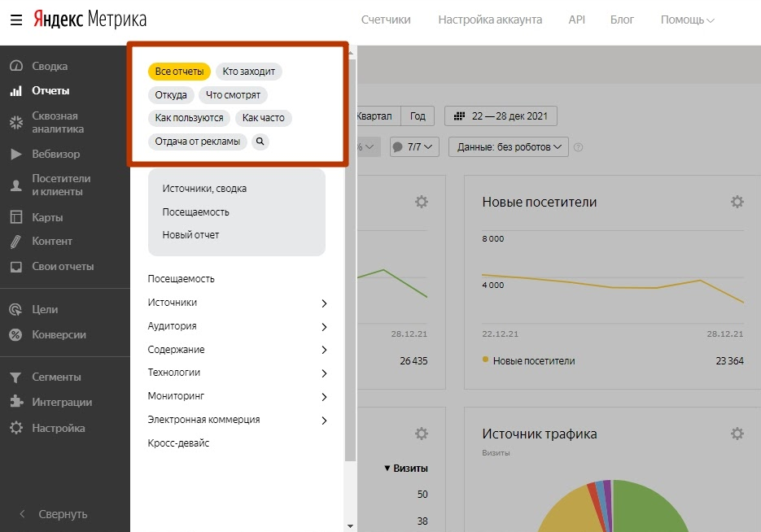761x532 pixels.
Task: Select the Что смотрят filter chip
Action: click(233, 95)
